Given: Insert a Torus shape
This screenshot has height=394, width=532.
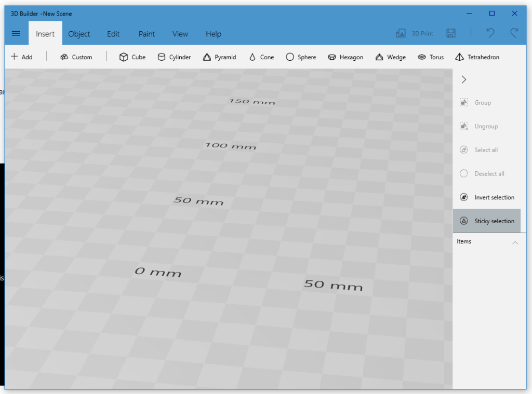Looking at the screenshot, I should tap(431, 57).
